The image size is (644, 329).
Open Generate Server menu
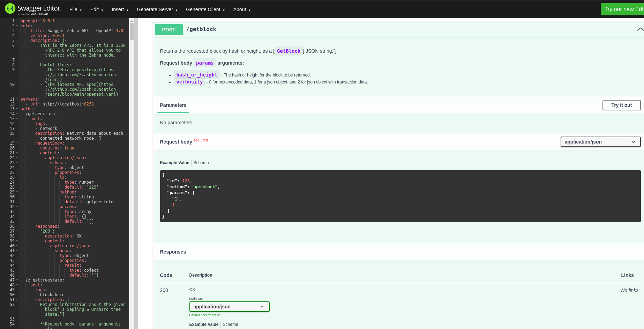pyautogui.click(x=157, y=9)
